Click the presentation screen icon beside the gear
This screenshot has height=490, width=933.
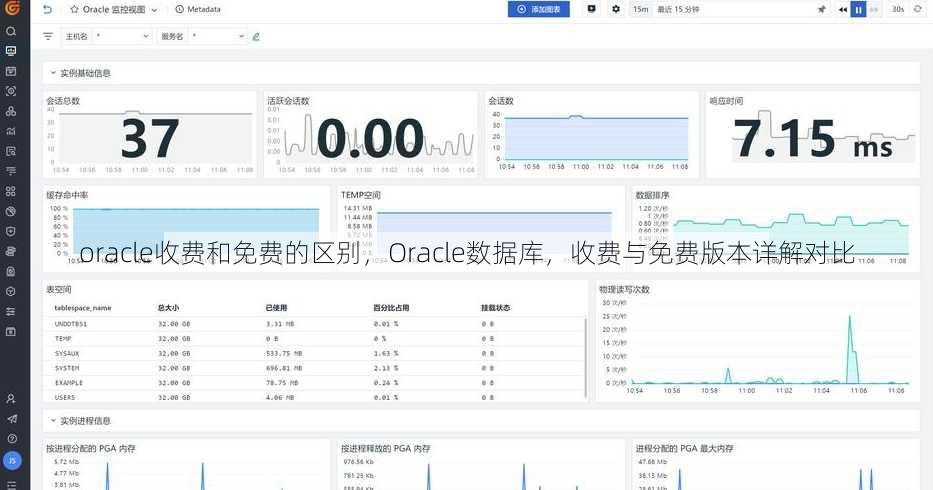point(591,9)
